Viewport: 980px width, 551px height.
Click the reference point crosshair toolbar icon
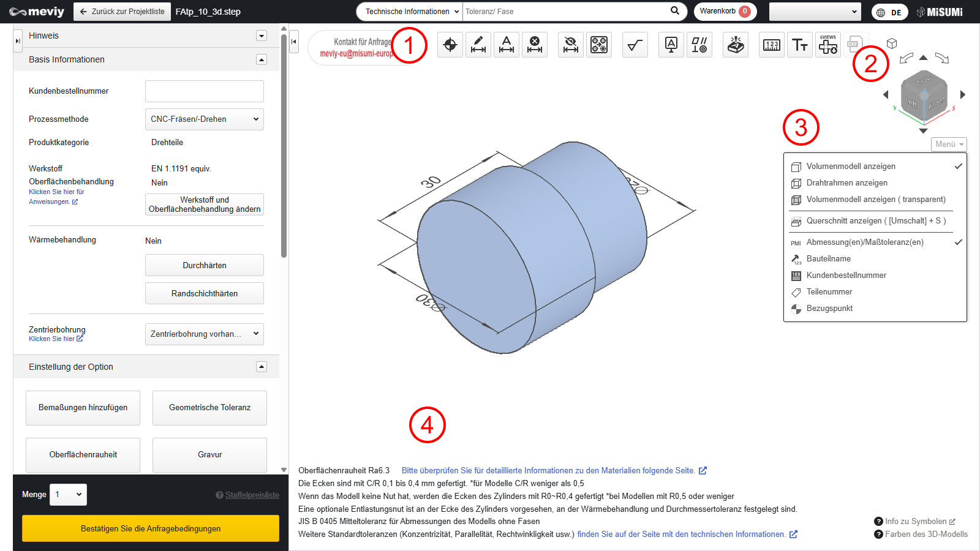click(450, 45)
